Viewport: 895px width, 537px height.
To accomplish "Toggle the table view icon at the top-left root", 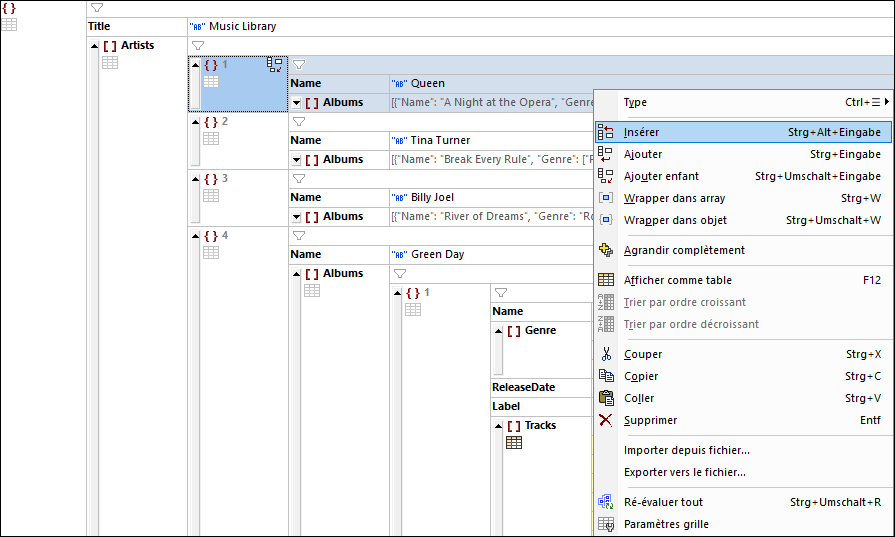I will pyautogui.click(x=9, y=25).
